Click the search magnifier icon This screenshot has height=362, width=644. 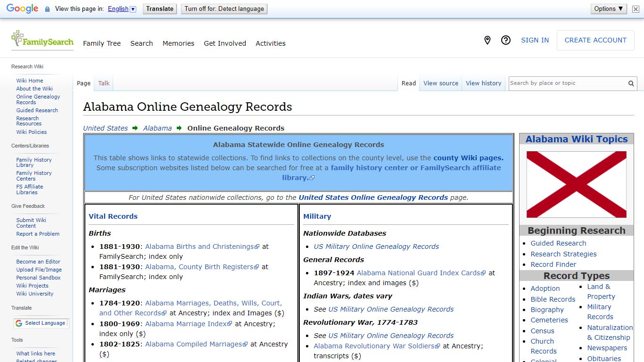click(x=631, y=83)
